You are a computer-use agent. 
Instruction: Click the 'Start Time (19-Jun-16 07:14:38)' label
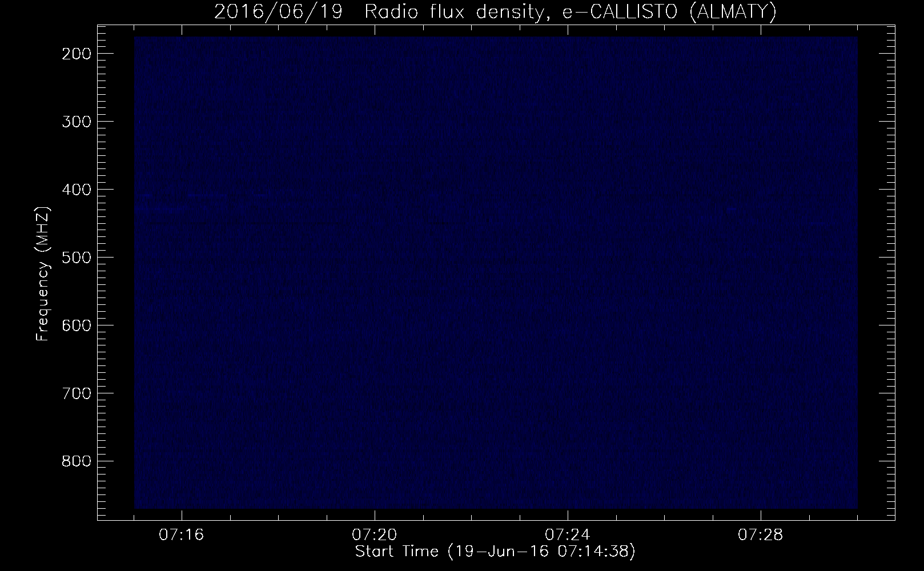point(495,552)
